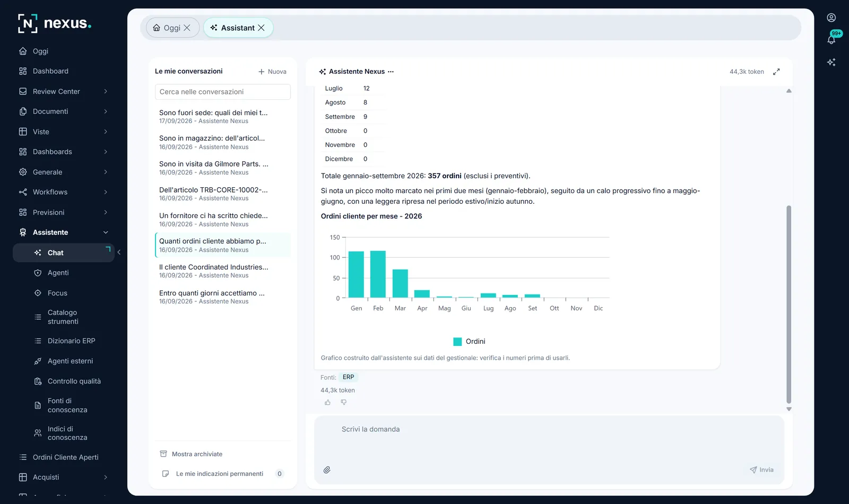Open conversation 'Il cliente Coordinated Industries...'

coord(223,271)
